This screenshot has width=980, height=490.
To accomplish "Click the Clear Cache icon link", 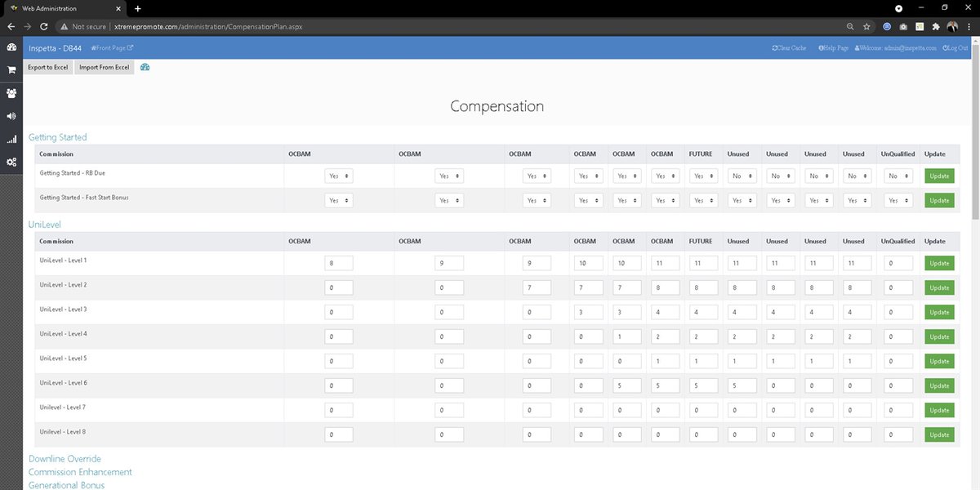I will [786, 47].
